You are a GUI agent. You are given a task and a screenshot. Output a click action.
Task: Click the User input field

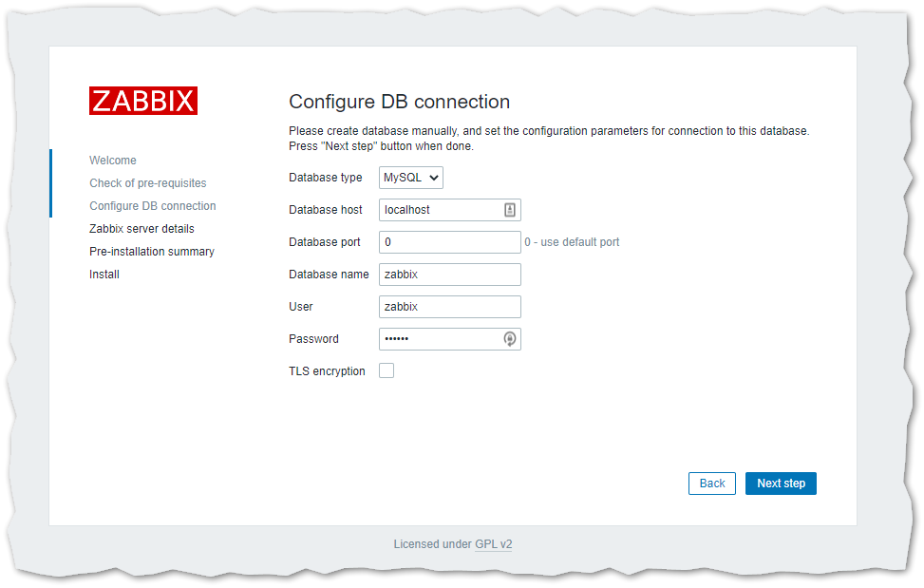449,307
